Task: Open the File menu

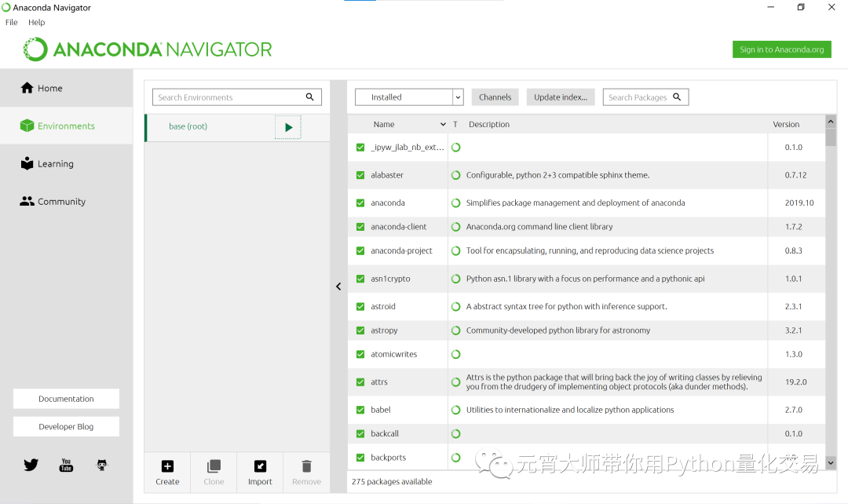Action: [x=11, y=22]
